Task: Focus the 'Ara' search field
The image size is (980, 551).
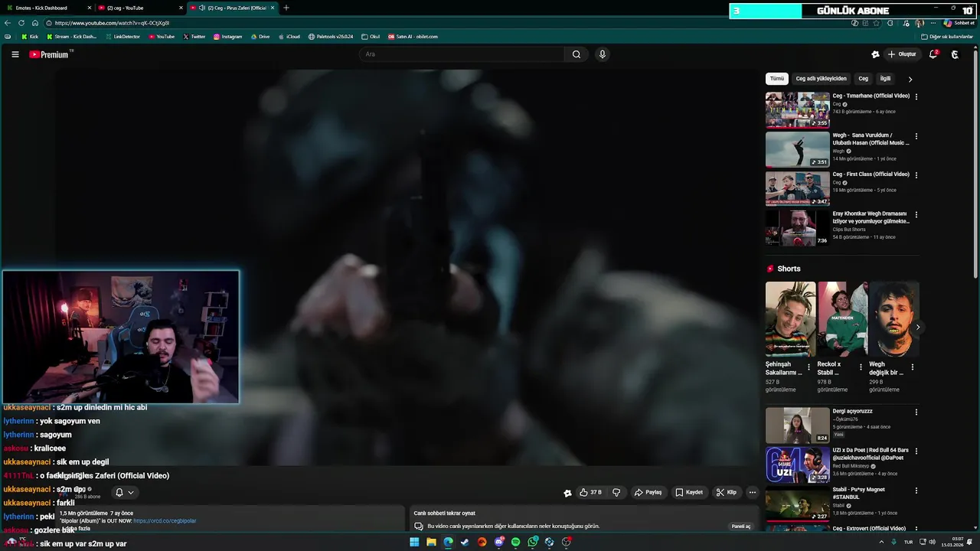Action: point(462,54)
